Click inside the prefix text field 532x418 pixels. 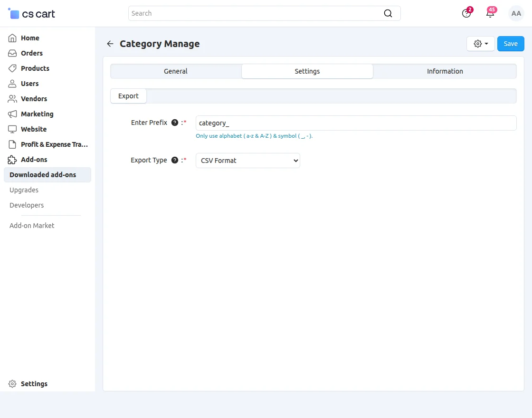point(356,123)
